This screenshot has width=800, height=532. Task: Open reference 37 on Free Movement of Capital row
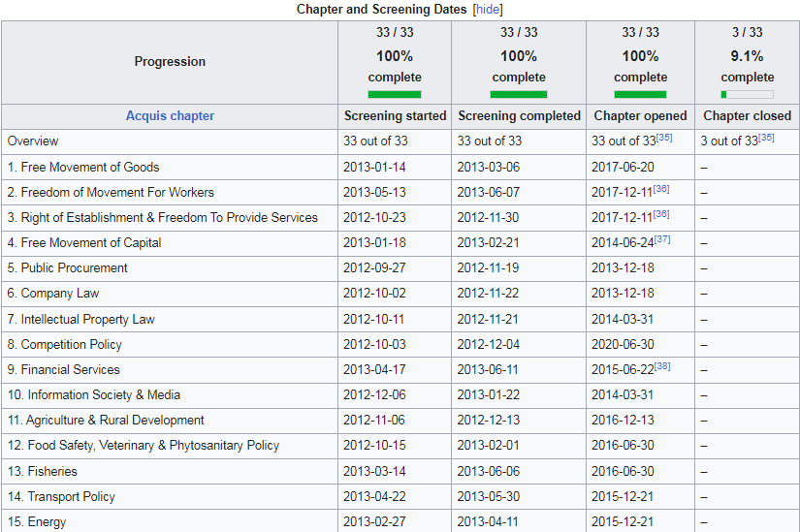[662, 239]
